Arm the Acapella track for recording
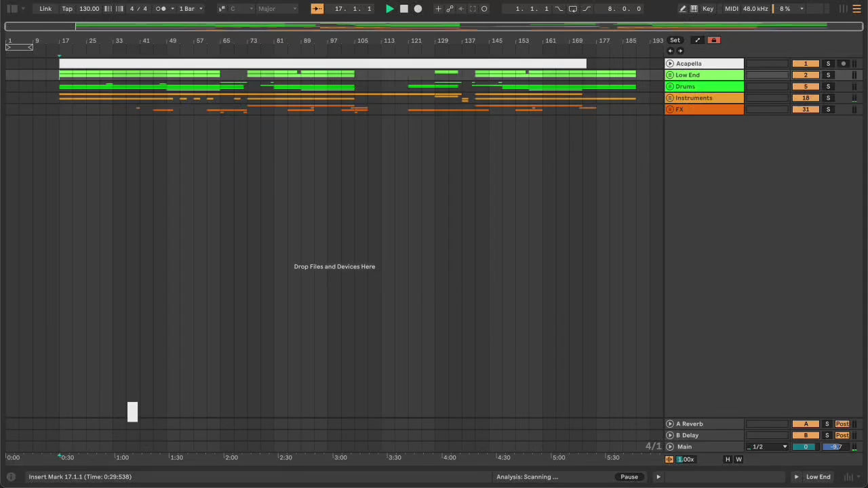868x488 pixels. tap(843, 64)
